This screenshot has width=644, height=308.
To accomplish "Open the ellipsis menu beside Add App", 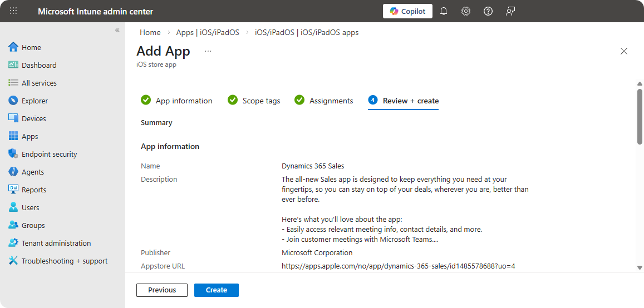I will [208, 51].
